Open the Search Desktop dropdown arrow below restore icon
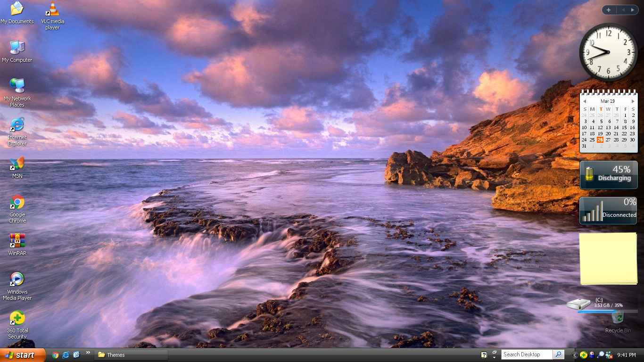This screenshot has height=362, width=644. (495, 358)
